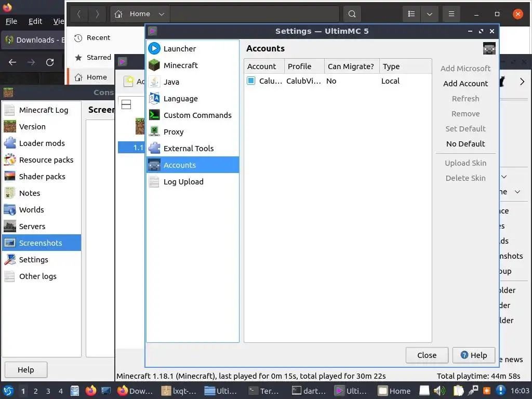Screen dimensions: 532x399
Task: Click the show desktop icon in taskbar
Action: [x=106, y=391]
